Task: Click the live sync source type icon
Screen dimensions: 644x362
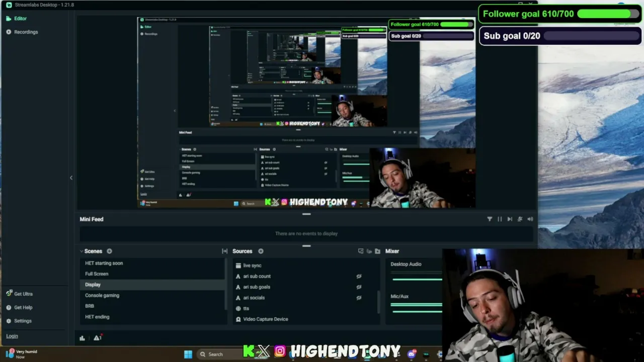Action: pyautogui.click(x=238, y=265)
